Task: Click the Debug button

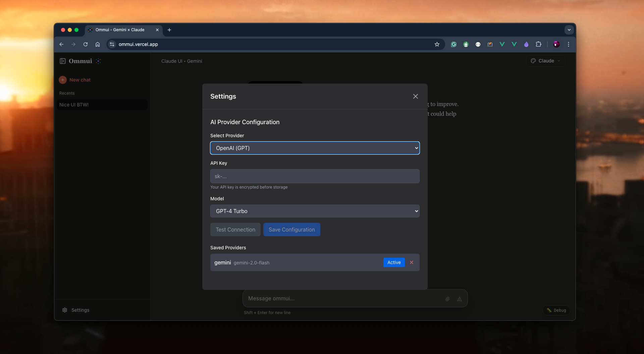Action: (556, 310)
